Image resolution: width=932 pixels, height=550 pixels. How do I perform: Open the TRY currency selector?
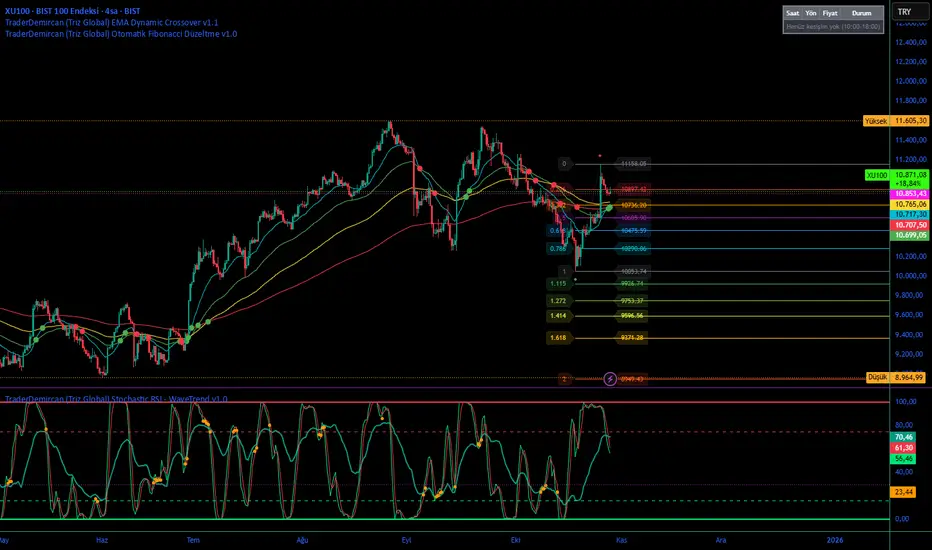[904, 12]
